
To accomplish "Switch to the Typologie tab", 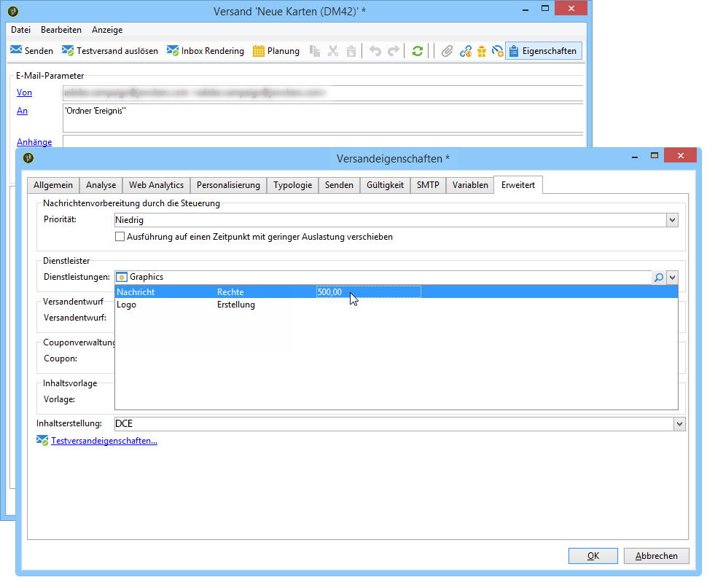I will (293, 185).
